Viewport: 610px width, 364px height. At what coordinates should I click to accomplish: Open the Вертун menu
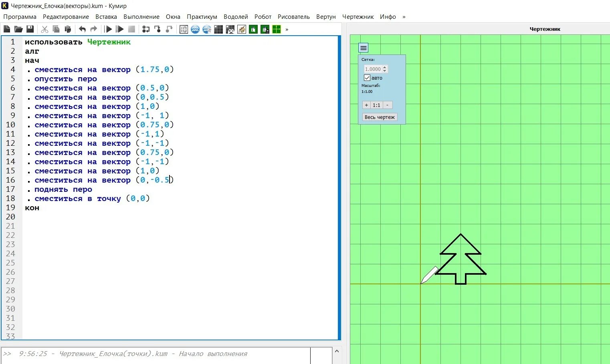(x=326, y=17)
